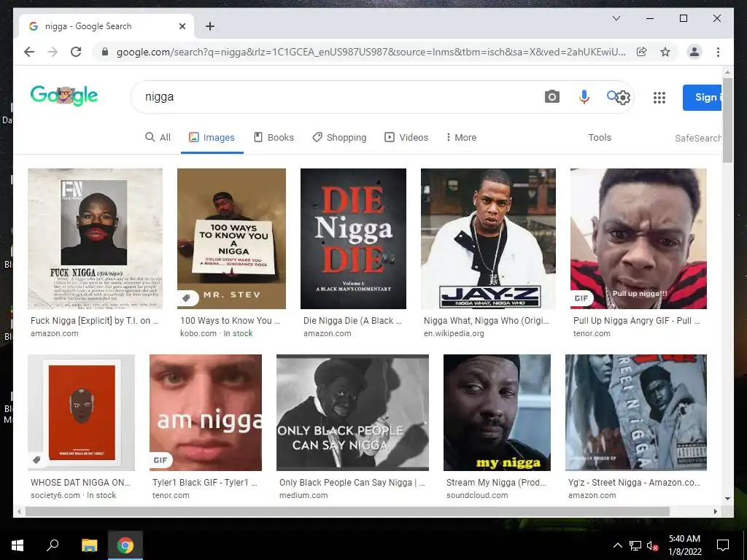Click the blue Sign in button
Screen dimensions: 747x560
(x=703, y=98)
